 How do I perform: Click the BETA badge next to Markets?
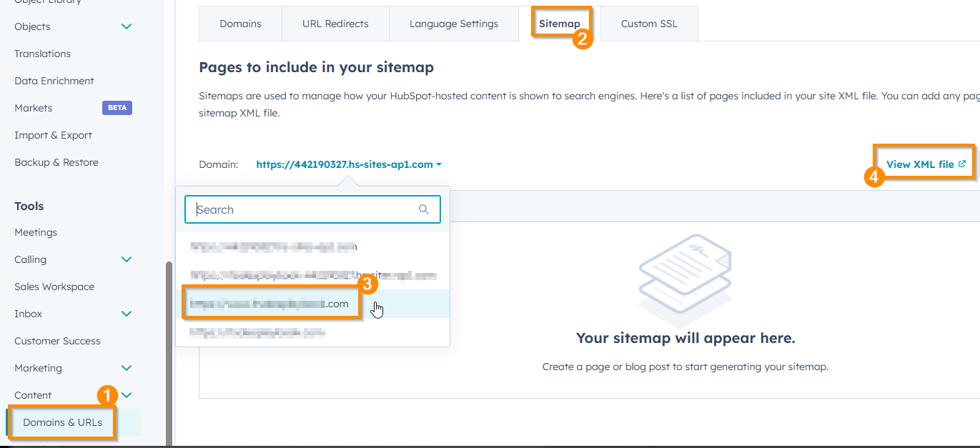pos(117,108)
